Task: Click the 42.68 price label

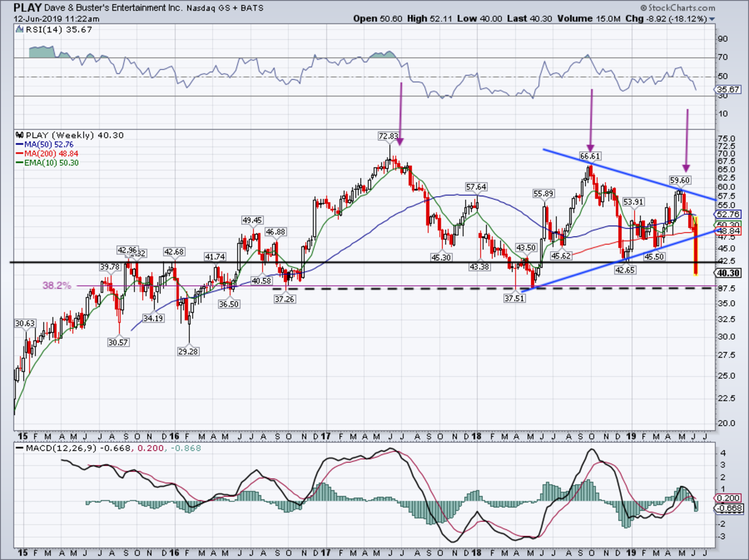Action: pos(175,252)
